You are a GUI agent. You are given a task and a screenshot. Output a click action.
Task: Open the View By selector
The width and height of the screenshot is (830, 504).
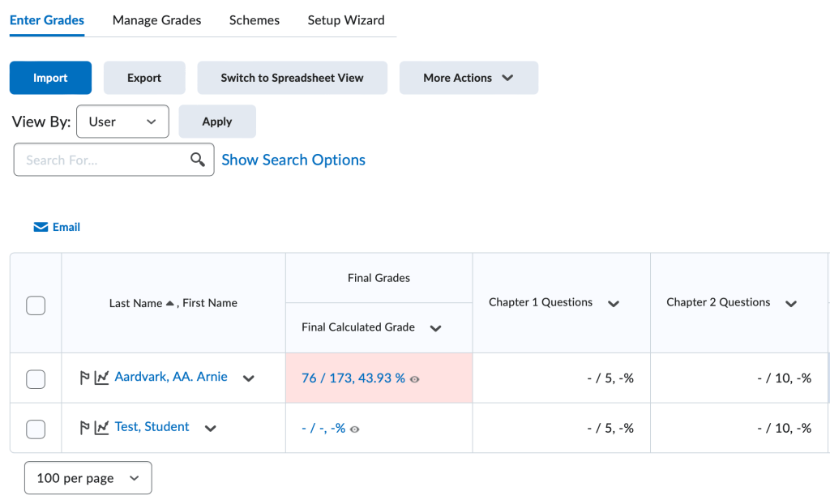coord(122,122)
